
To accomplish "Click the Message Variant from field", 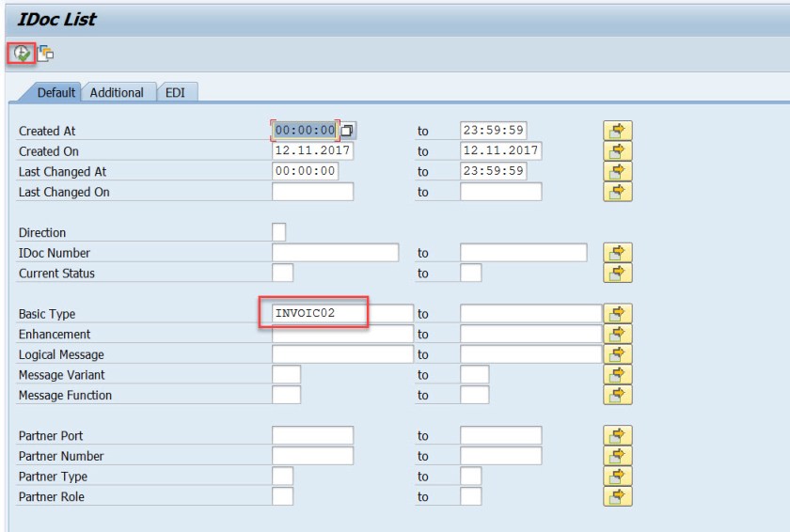I will pos(286,374).
